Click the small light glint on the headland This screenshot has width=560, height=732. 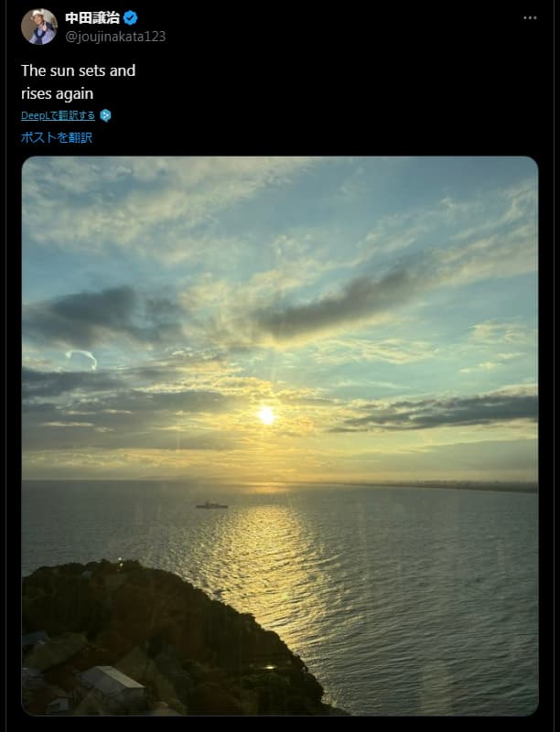(270, 667)
